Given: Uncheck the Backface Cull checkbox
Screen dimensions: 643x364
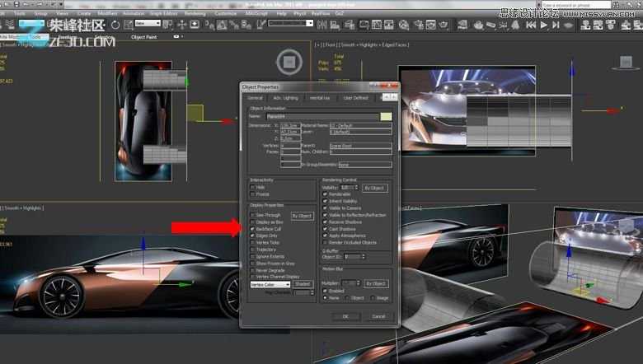Looking at the screenshot, I should coord(253,229).
